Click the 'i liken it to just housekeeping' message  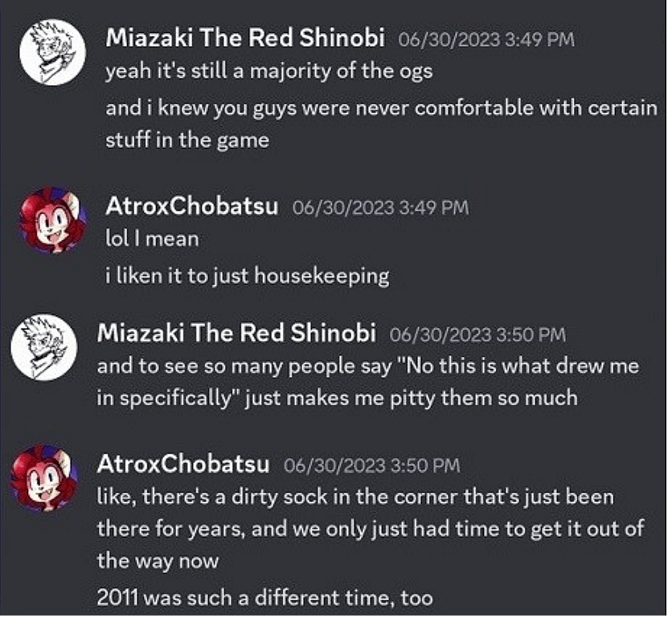coord(248,276)
